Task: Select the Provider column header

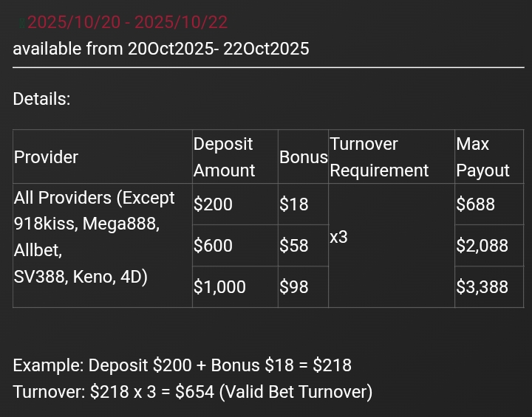Action: 46,157
